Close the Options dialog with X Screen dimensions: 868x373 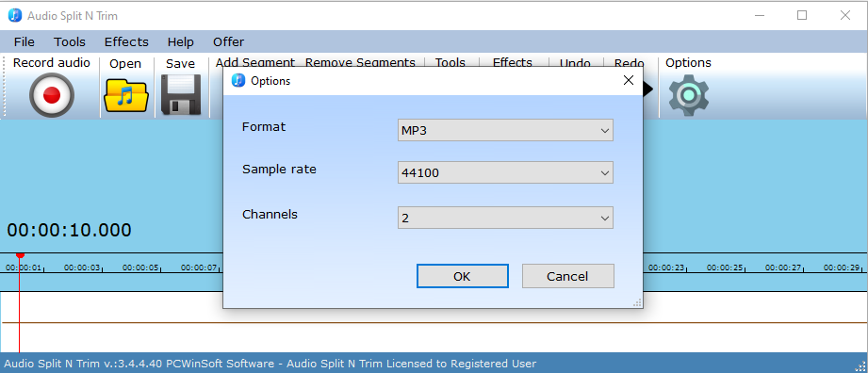[629, 80]
